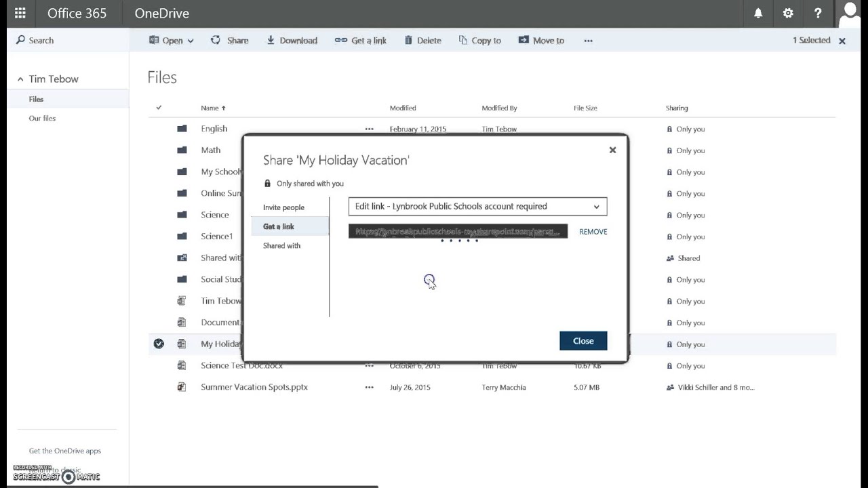Screen dimensions: 868x488
Task: Click the Shared with folder icon
Action: (182, 258)
